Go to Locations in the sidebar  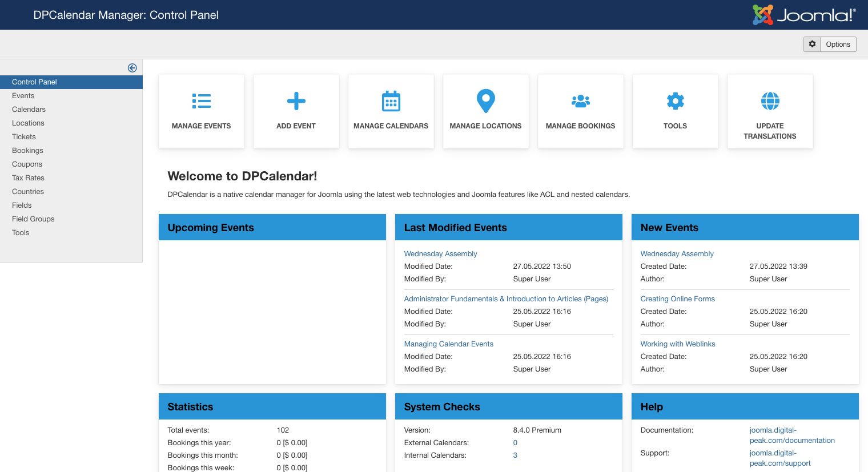(x=71, y=123)
